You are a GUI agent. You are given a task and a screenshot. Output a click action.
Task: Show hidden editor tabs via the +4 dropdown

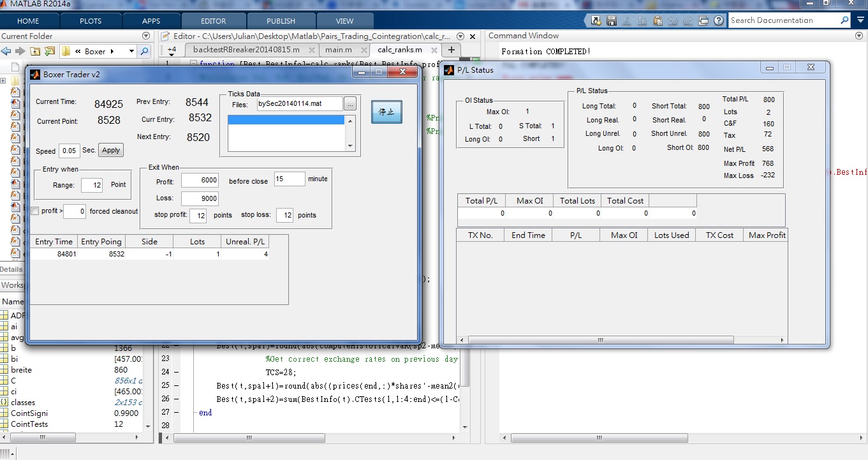click(x=172, y=50)
